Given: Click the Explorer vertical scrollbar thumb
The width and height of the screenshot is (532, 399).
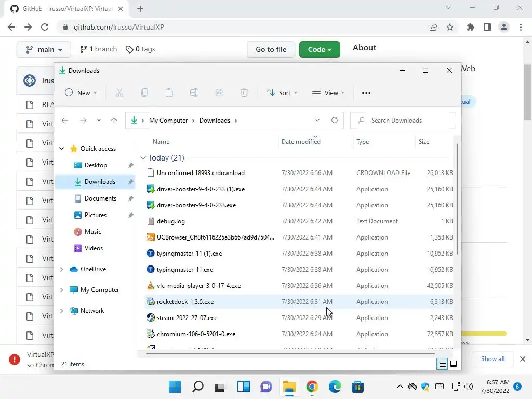Looking at the screenshot, I should point(457,199).
